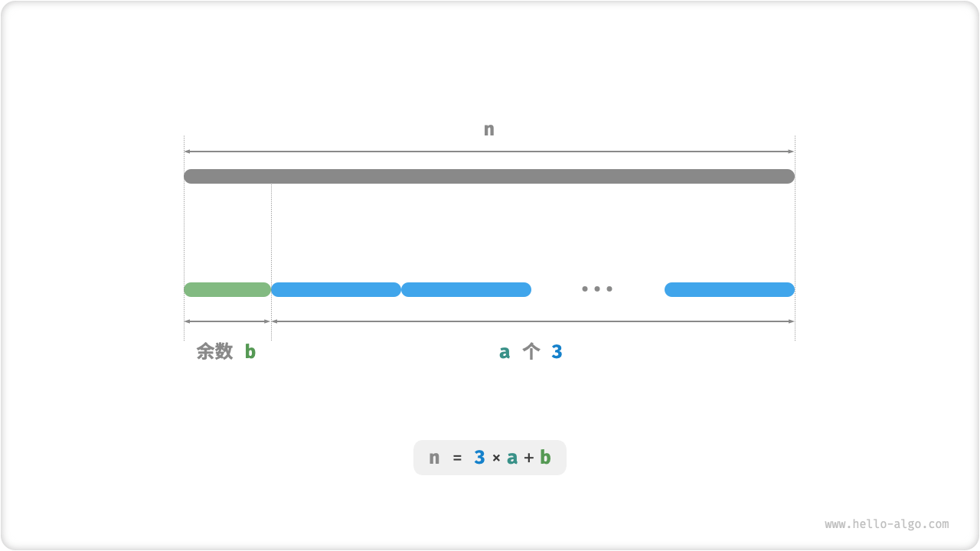Click the green "b" in the formula box
This screenshot has height=551, width=980.
(x=545, y=458)
